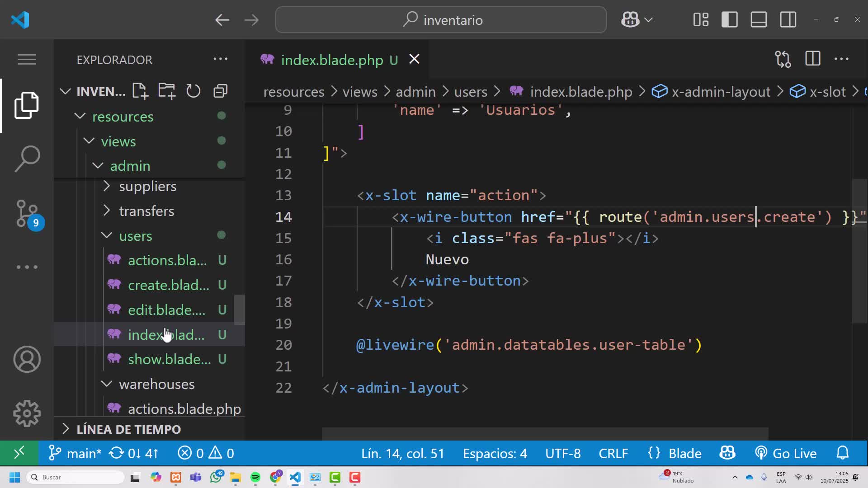This screenshot has width=868, height=488.
Task: Toggle the bottom panel visibility
Action: click(x=759, y=20)
